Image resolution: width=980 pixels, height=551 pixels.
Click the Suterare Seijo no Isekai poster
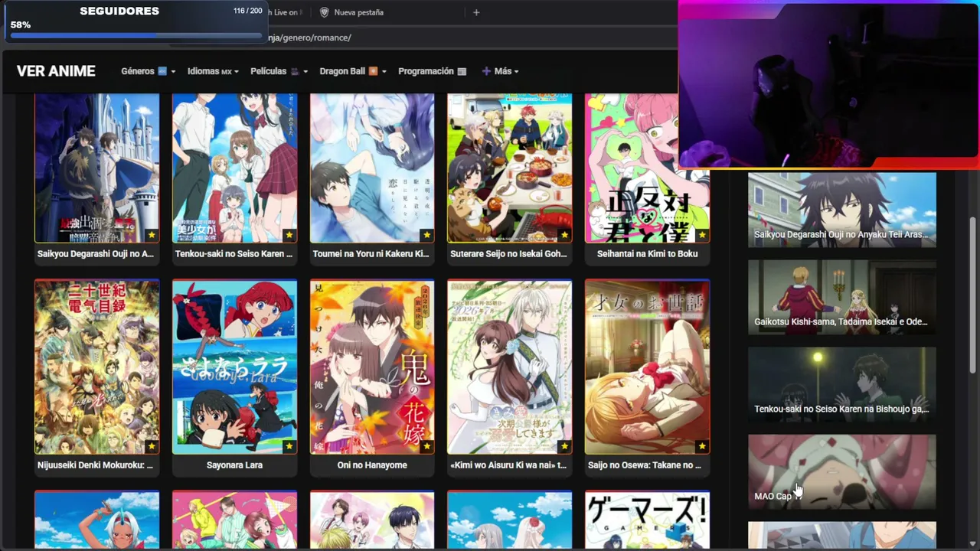pyautogui.click(x=509, y=168)
